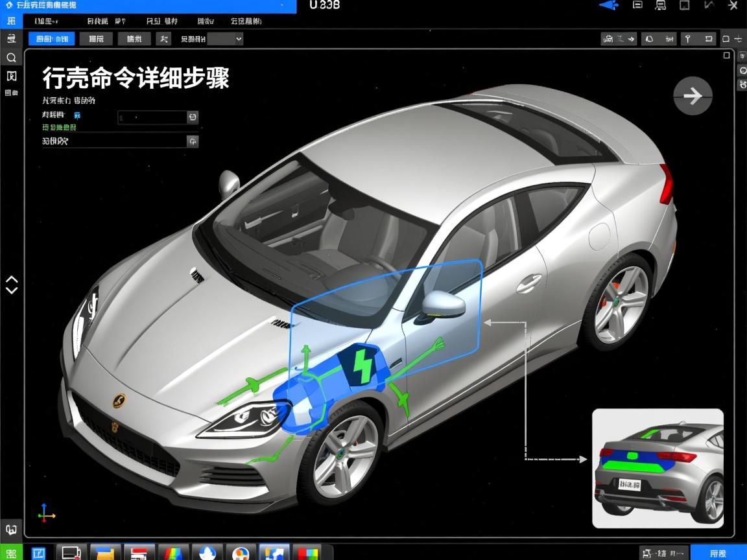Toggle the small blue indicator beside first field label
The height and width of the screenshot is (560, 747).
tap(77, 115)
